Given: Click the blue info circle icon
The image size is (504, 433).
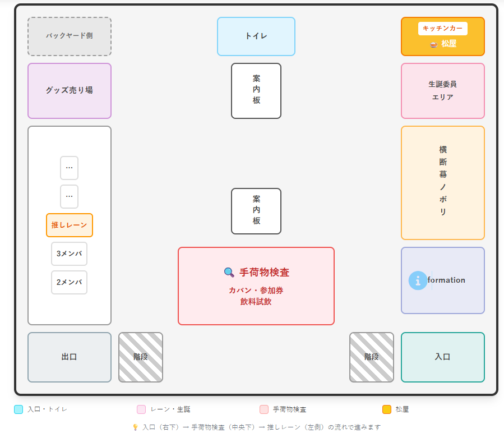Looking at the screenshot, I should 418,280.
